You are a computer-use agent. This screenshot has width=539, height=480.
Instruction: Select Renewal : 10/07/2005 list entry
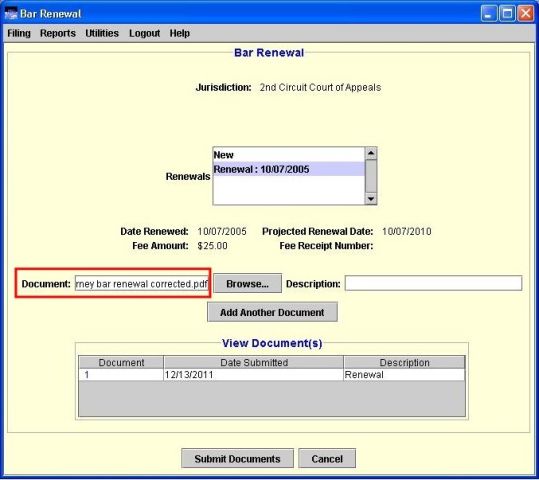point(289,169)
